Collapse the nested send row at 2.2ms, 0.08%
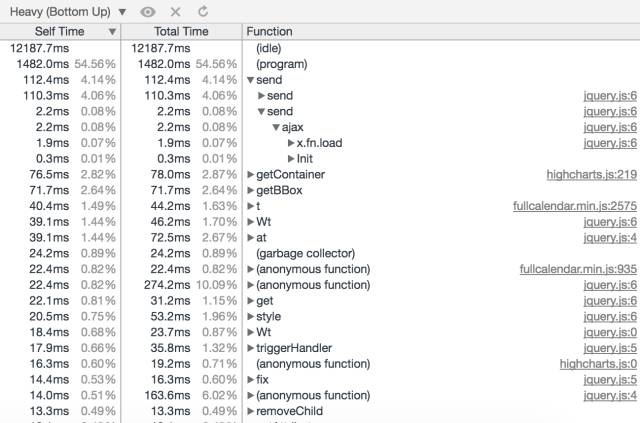640x423 pixels. click(x=262, y=111)
